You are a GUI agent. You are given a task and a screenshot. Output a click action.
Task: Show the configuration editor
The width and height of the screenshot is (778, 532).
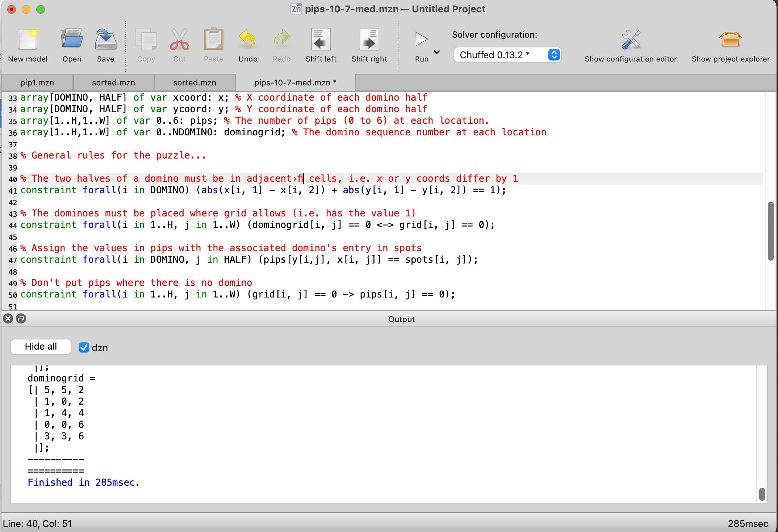coord(631,39)
